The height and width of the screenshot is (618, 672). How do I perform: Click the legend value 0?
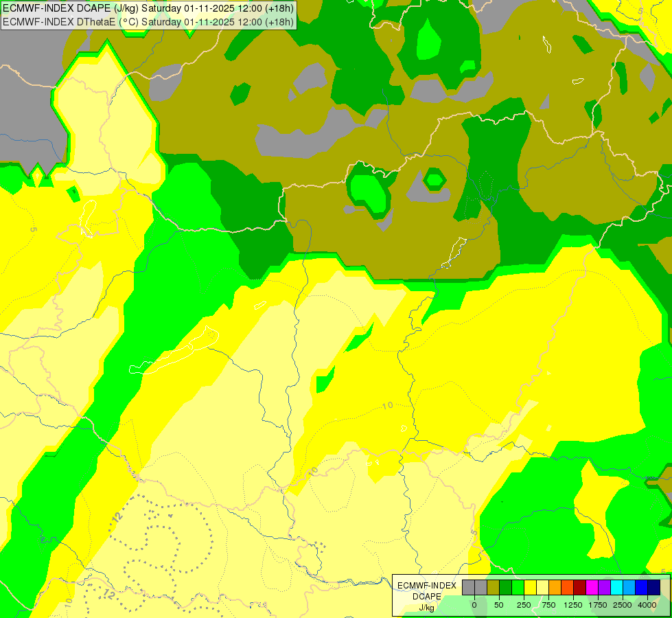[474, 605]
